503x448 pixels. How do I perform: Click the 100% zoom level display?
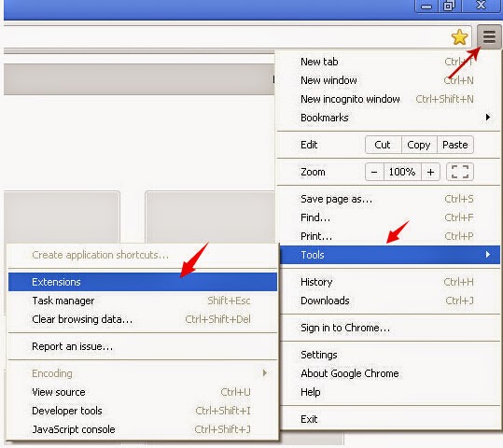tap(402, 172)
